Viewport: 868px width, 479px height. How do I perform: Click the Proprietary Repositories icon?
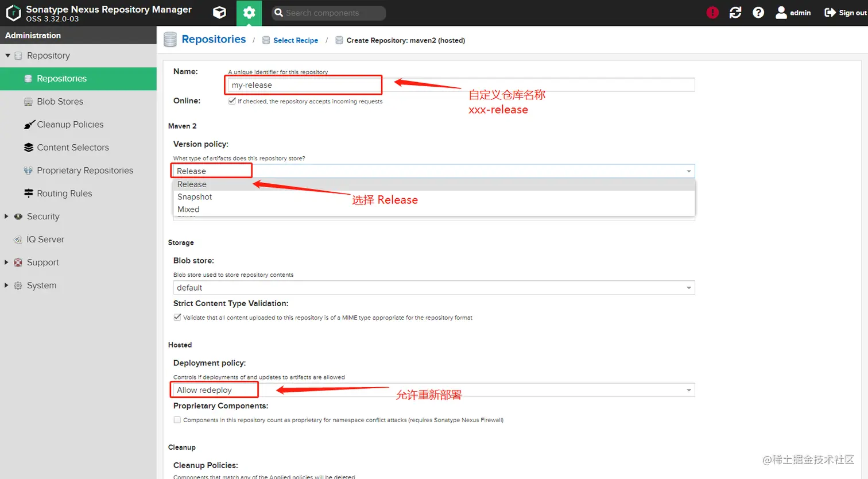point(28,171)
